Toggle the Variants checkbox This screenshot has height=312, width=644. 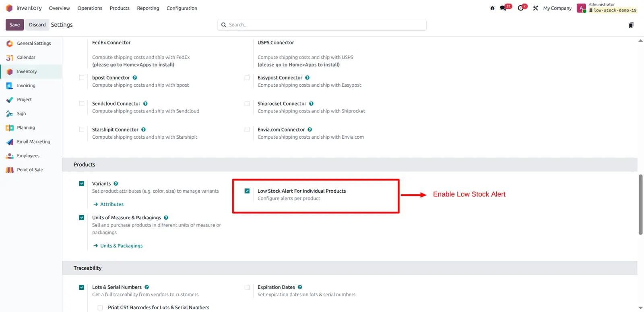pyautogui.click(x=82, y=184)
